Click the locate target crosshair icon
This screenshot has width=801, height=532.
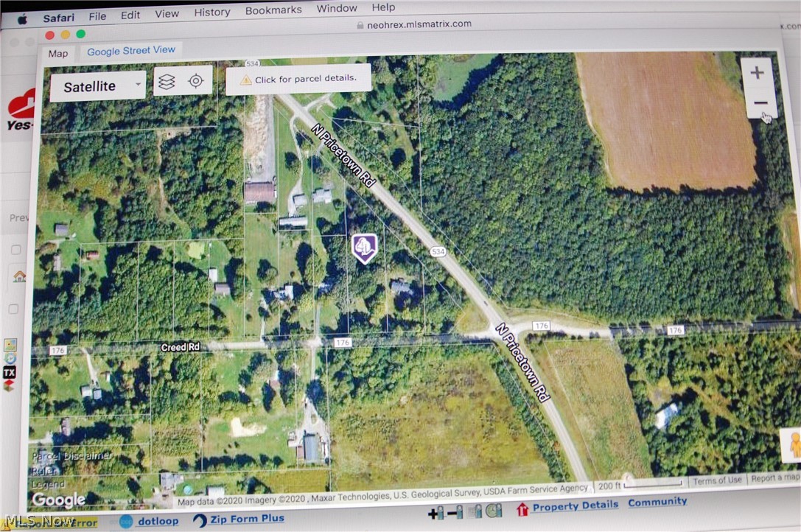coord(195,81)
